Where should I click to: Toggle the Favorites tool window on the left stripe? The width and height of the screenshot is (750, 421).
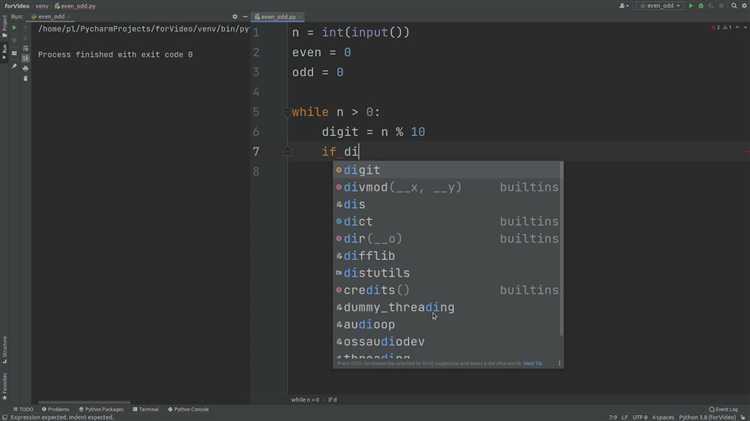click(5, 387)
